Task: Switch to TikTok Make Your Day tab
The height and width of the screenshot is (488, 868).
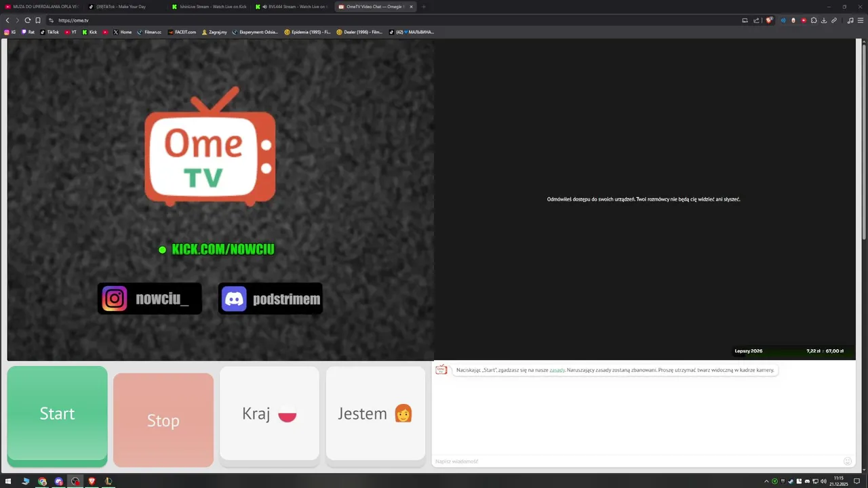Action: click(126, 7)
